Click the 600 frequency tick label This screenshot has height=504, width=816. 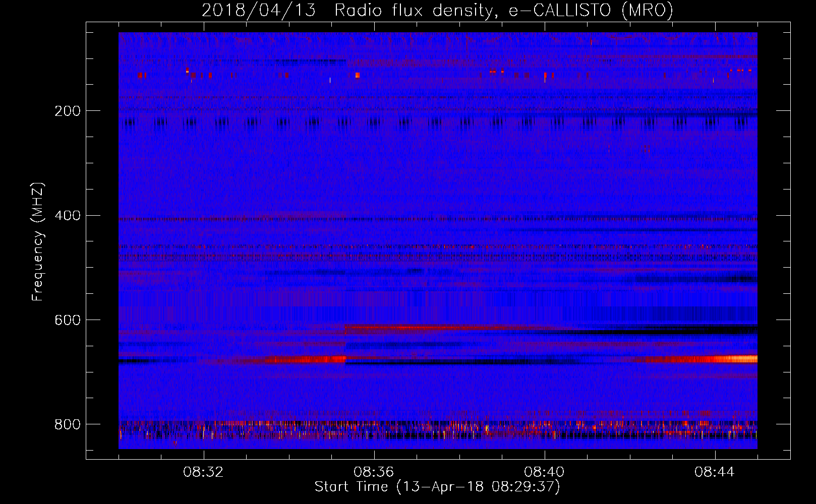click(68, 321)
